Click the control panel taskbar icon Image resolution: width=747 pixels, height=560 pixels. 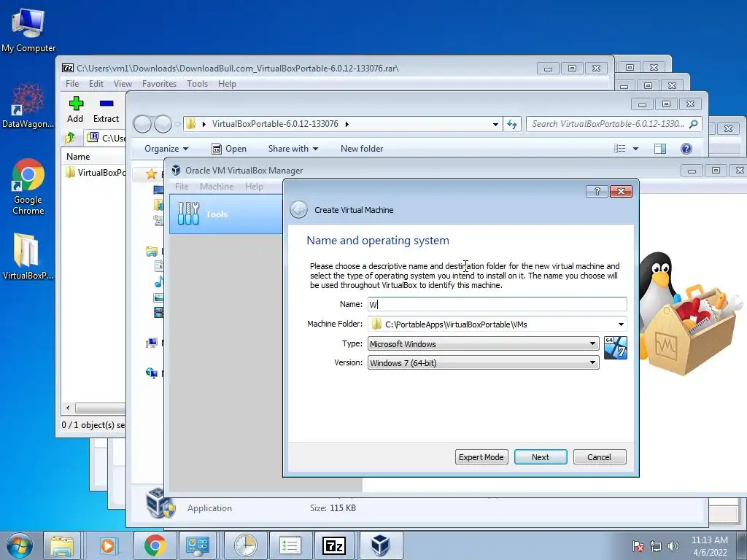[x=197, y=545]
